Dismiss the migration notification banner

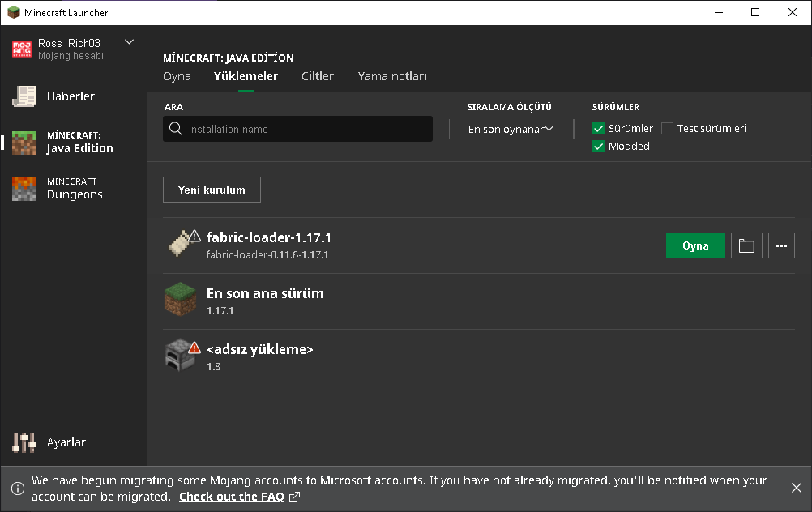tap(797, 488)
